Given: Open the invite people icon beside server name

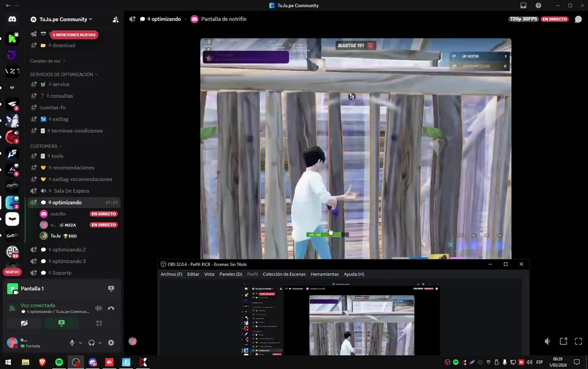Looking at the screenshot, I should (115, 19).
